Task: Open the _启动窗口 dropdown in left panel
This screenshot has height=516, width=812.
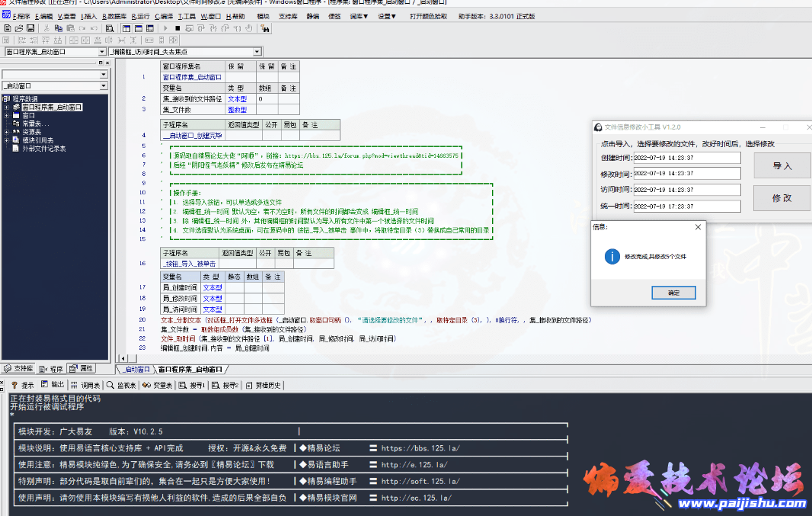Action: [104, 86]
